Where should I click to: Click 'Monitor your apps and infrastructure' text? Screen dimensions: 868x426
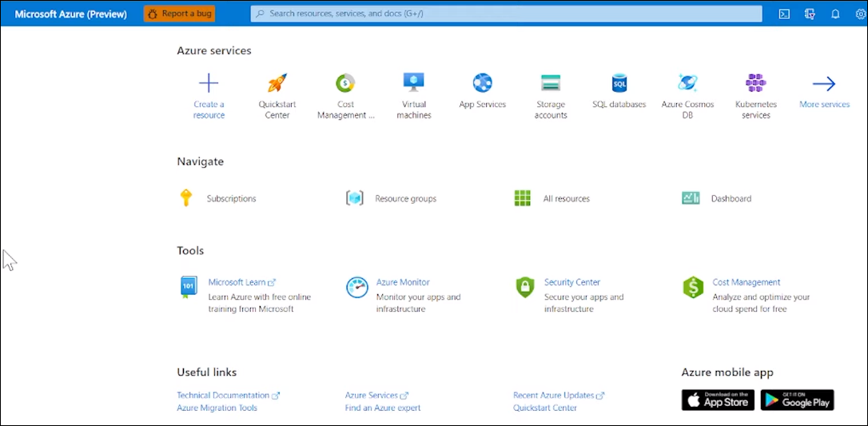coord(419,303)
